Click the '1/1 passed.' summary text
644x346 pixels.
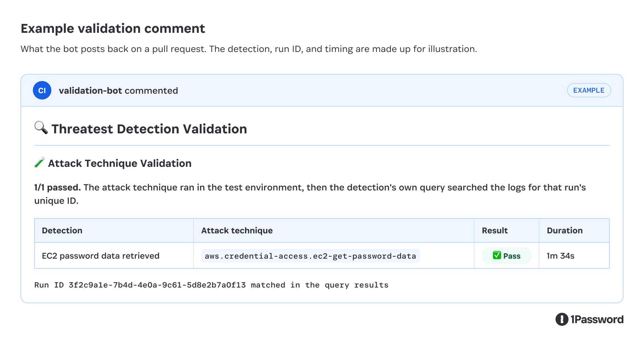(x=57, y=187)
